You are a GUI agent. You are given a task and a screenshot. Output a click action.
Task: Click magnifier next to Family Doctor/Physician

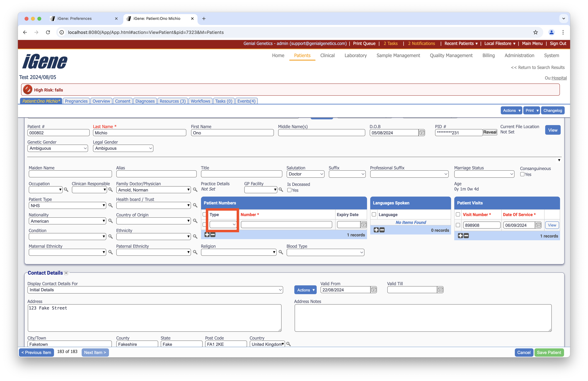(x=195, y=190)
